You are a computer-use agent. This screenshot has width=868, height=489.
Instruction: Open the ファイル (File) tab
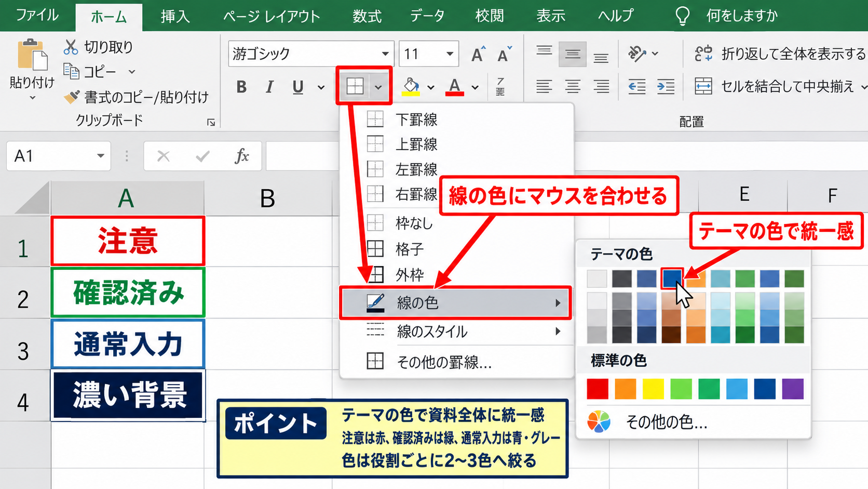click(37, 15)
